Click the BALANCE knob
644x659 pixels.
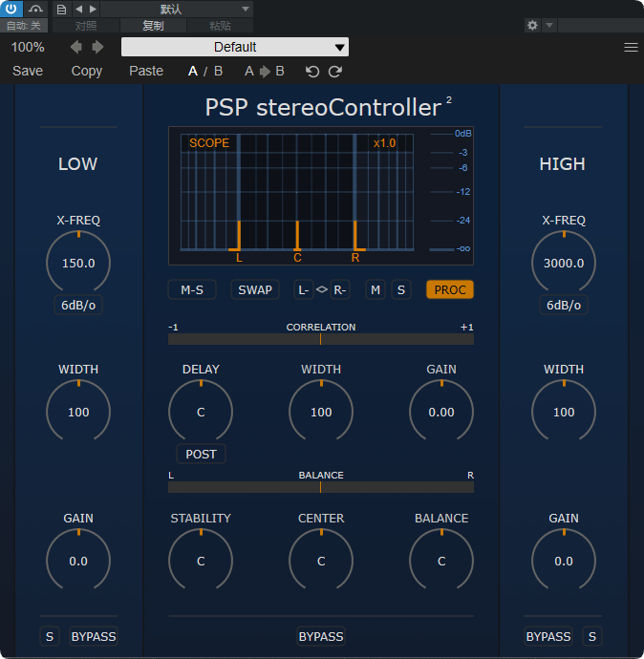(x=441, y=561)
